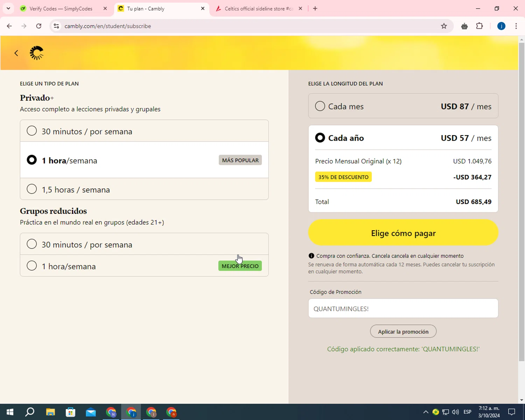
Task: Open the Extensions puzzle icon
Action: [x=479, y=26]
